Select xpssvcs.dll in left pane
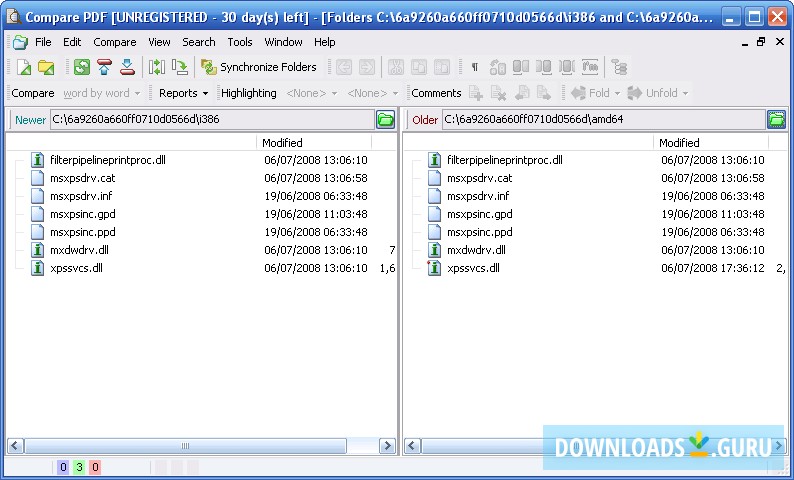 (76, 268)
